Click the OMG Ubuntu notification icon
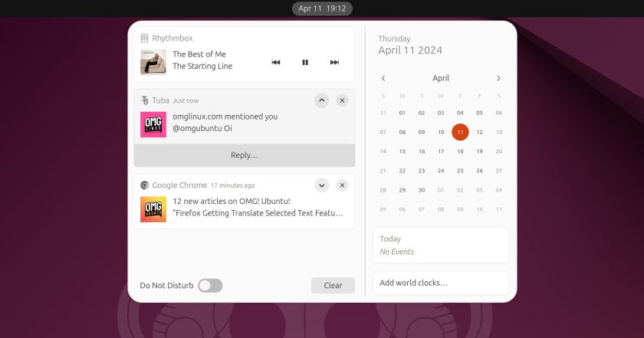 coord(153,209)
